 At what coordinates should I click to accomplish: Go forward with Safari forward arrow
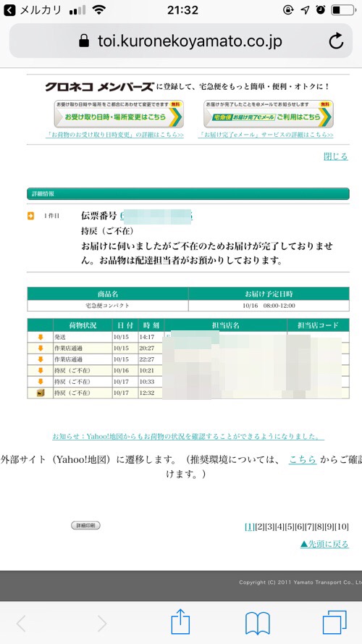tap(101, 624)
